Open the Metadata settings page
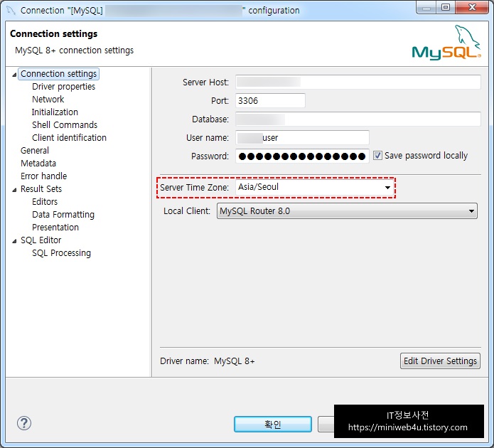Image resolution: width=494 pixels, height=448 pixels. 38,164
